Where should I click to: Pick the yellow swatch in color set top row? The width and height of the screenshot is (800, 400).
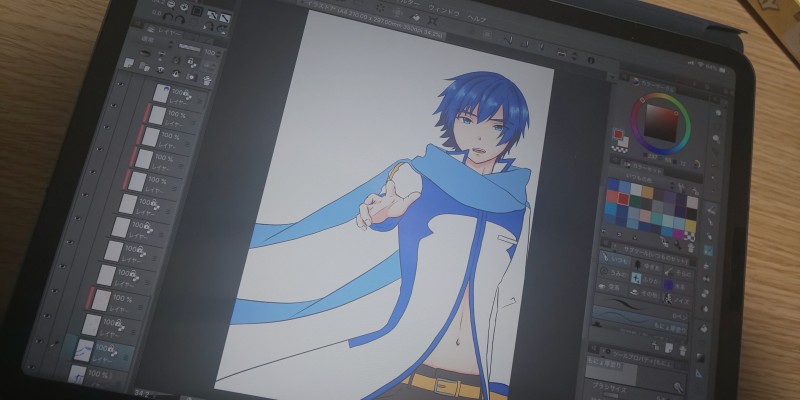click(648, 191)
